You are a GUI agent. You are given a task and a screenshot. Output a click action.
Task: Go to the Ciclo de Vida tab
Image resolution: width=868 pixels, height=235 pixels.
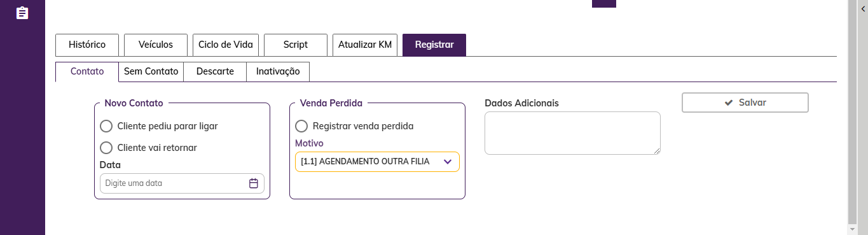tap(226, 45)
